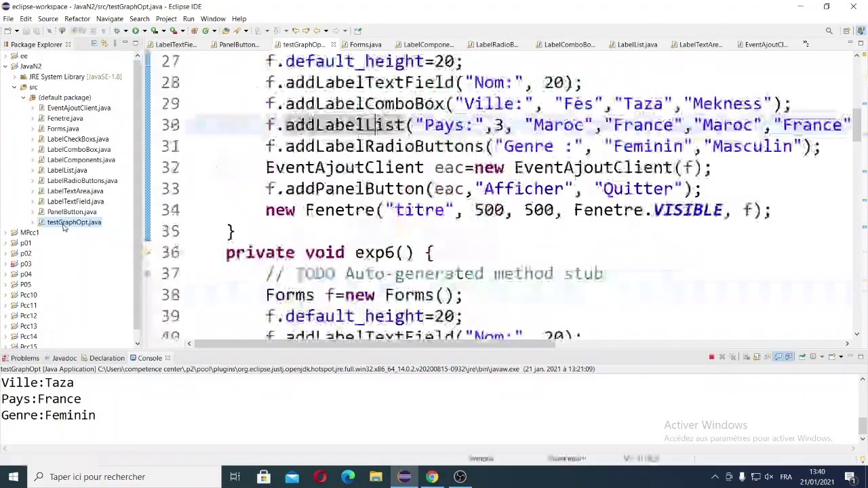Show hidden editor tabs list

(x=806, y=44)
